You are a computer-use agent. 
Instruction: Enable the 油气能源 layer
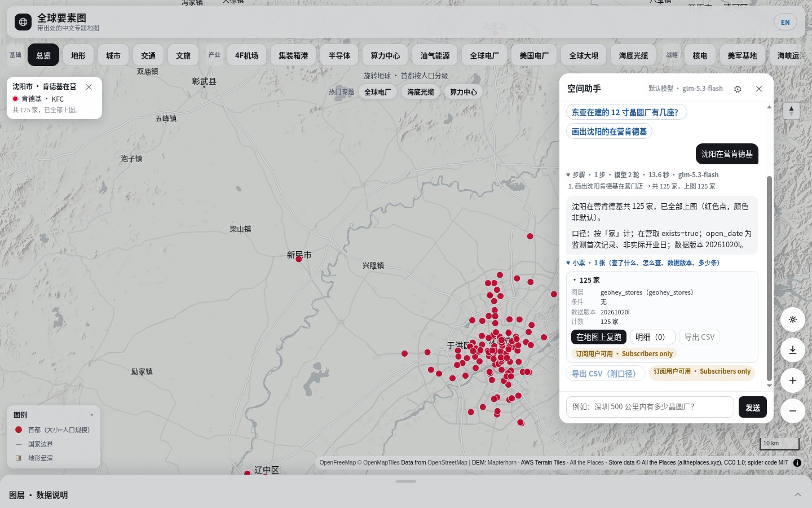[435, 55]
